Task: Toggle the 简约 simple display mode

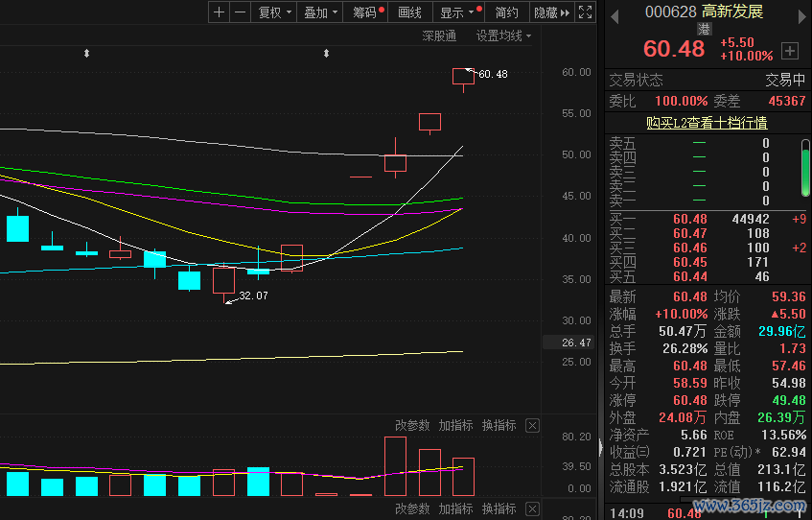Action: click(x=506, y=12)
